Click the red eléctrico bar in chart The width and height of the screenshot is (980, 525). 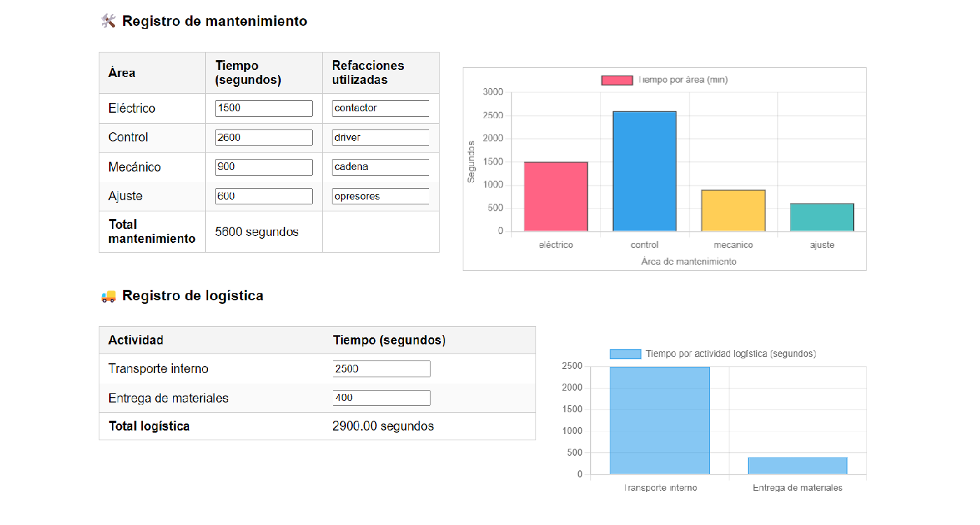coord(556,197)
